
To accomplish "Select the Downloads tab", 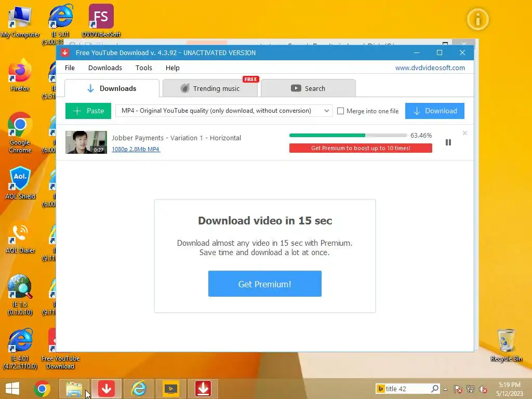I will 112,88.
